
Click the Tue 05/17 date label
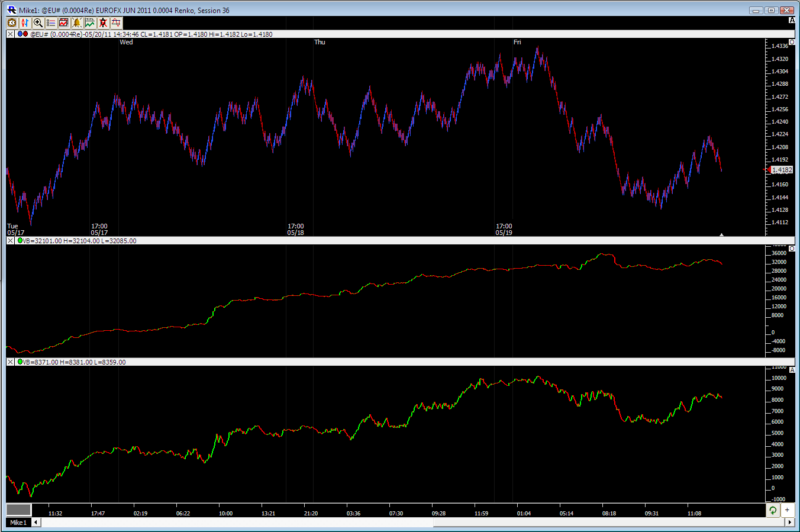point(15,230)
